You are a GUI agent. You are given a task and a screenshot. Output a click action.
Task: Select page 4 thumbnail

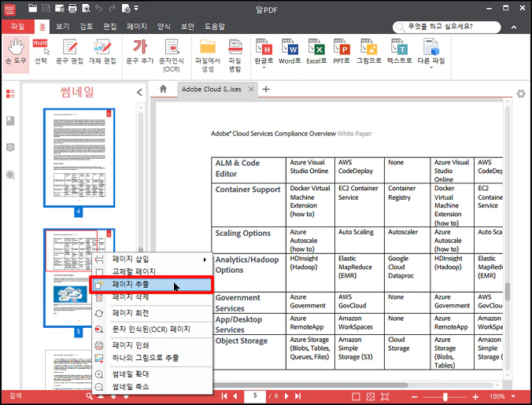coord(79,158)
